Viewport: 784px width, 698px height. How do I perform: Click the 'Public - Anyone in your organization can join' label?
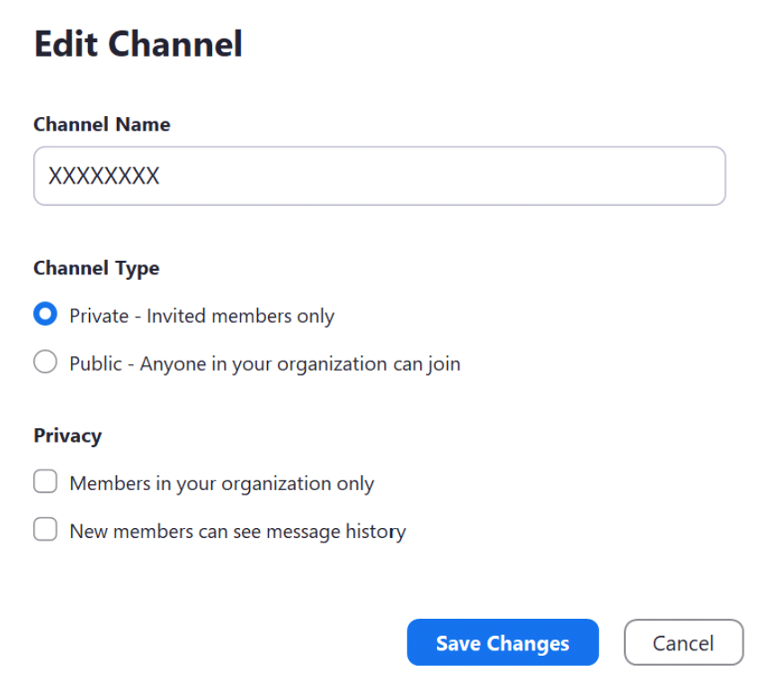[x=264, y=363]
